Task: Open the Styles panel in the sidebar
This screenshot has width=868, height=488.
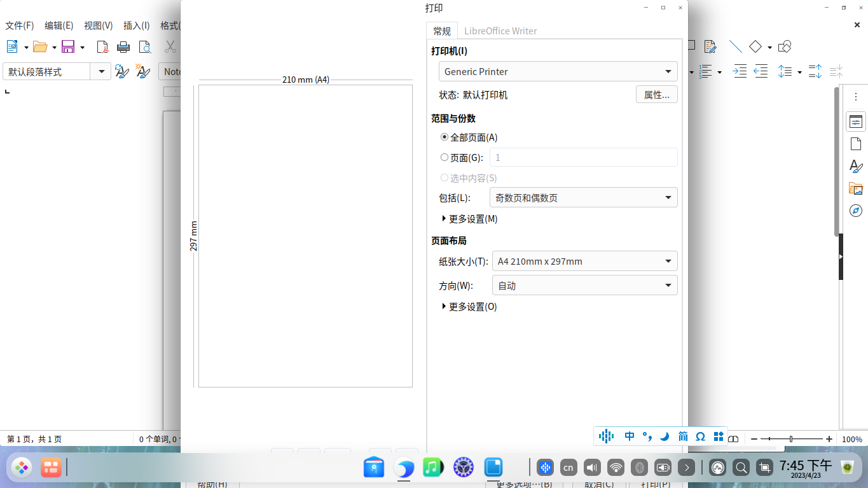Action: 855,166
